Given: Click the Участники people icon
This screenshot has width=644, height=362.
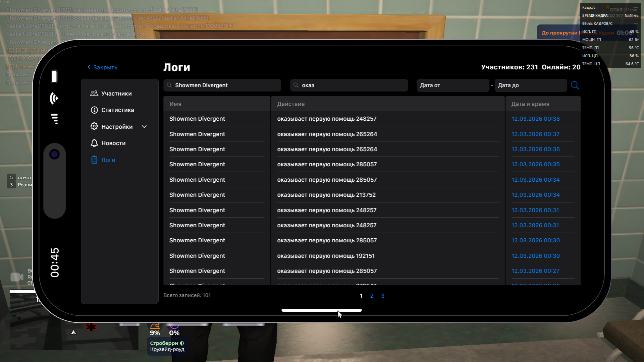Looking at the screenshot, I should point(94,94).
